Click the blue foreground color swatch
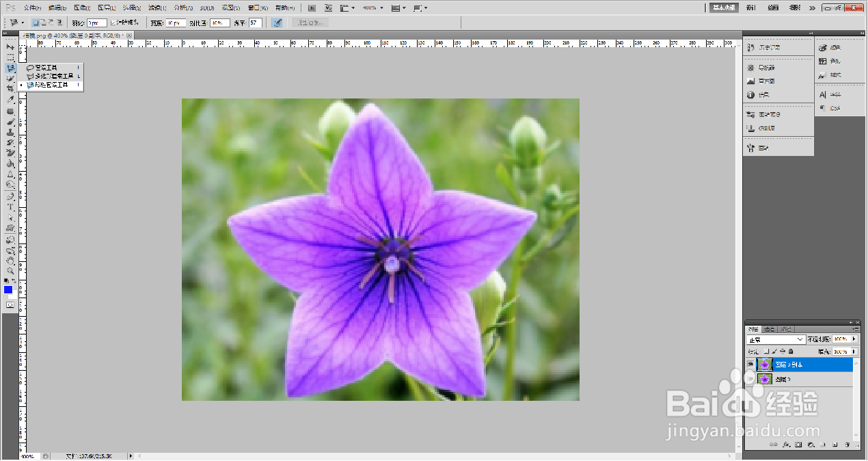 pos(8,289)
